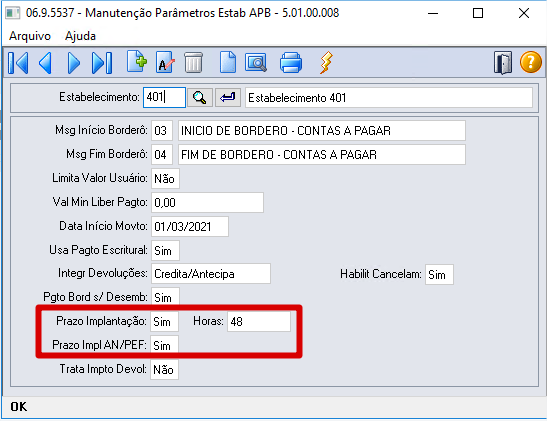Click the Habilit Cancelam label

381,274
